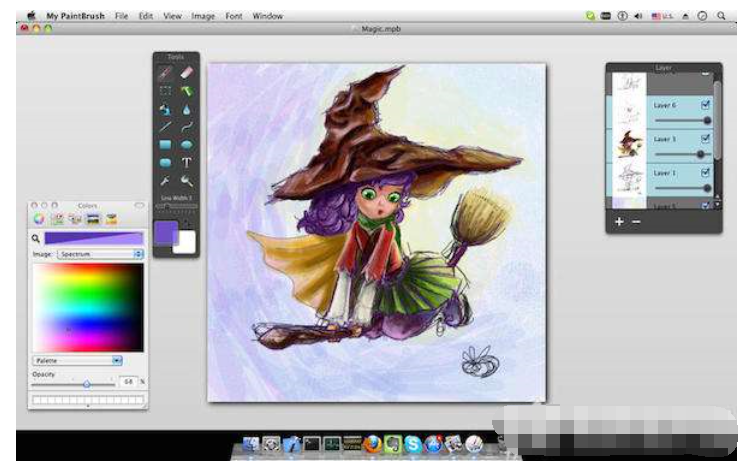This screenshot has width=741, height=466.
Task: Adjust Layer 3 opacity slider
Action: click(682, 154)
